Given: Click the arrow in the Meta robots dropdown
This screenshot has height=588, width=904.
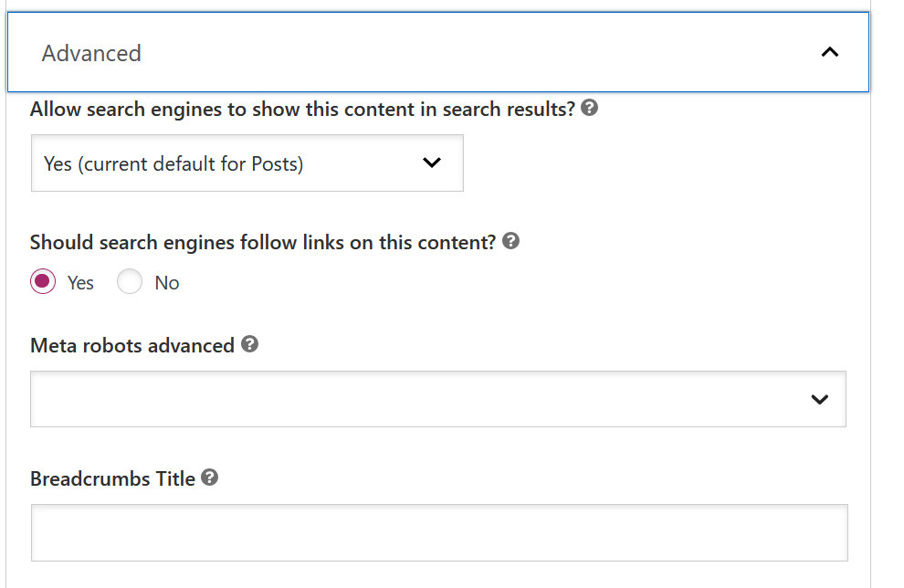Looking at the screenshot, I should coord(819,399).
